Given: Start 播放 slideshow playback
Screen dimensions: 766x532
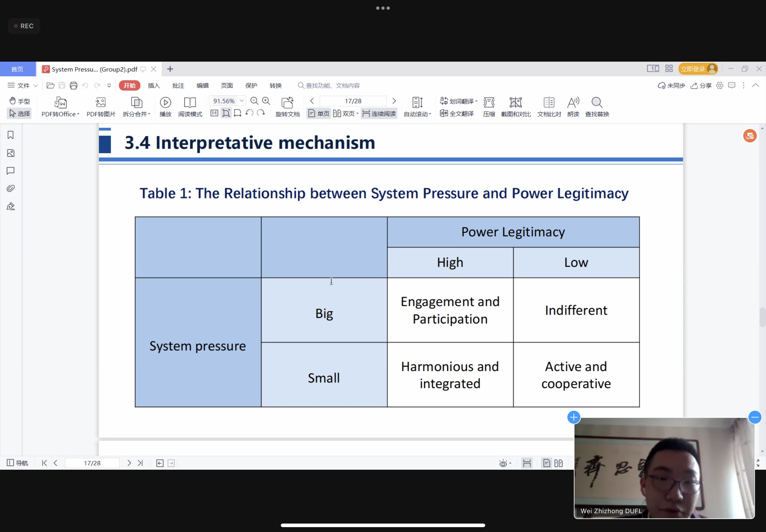Looking at the screenshot, I should pyautogui.click(x=166, y=103).
